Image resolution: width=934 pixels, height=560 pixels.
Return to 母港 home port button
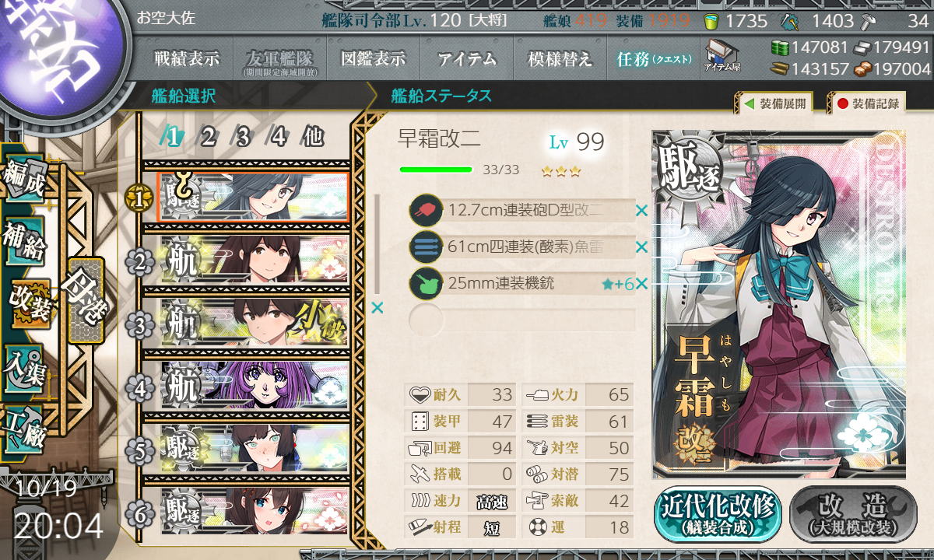(x=84, y=300)
